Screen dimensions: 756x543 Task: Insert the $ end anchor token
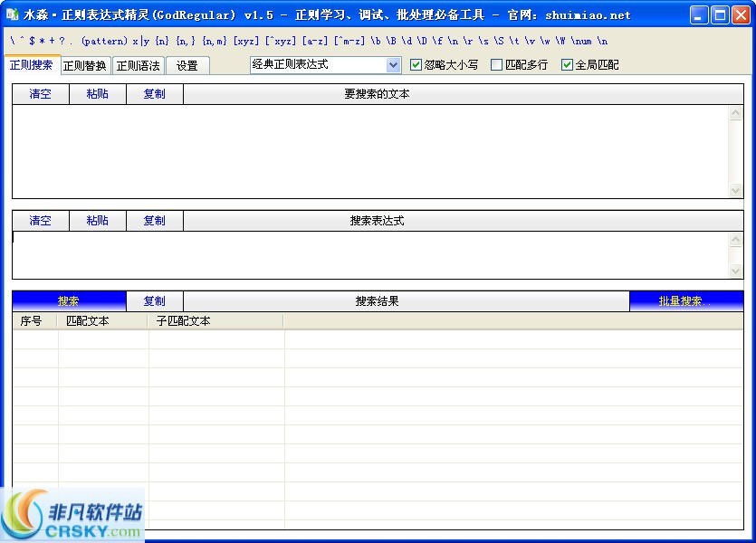tap(32, 41)
